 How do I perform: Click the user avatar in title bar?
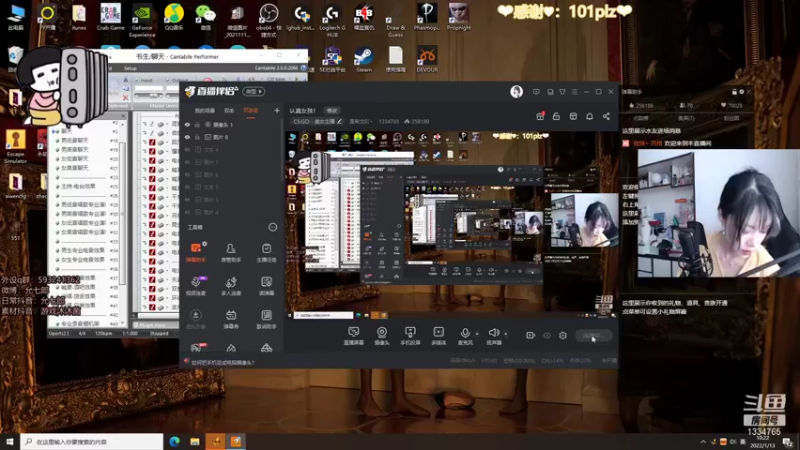(x=516, y=91)
